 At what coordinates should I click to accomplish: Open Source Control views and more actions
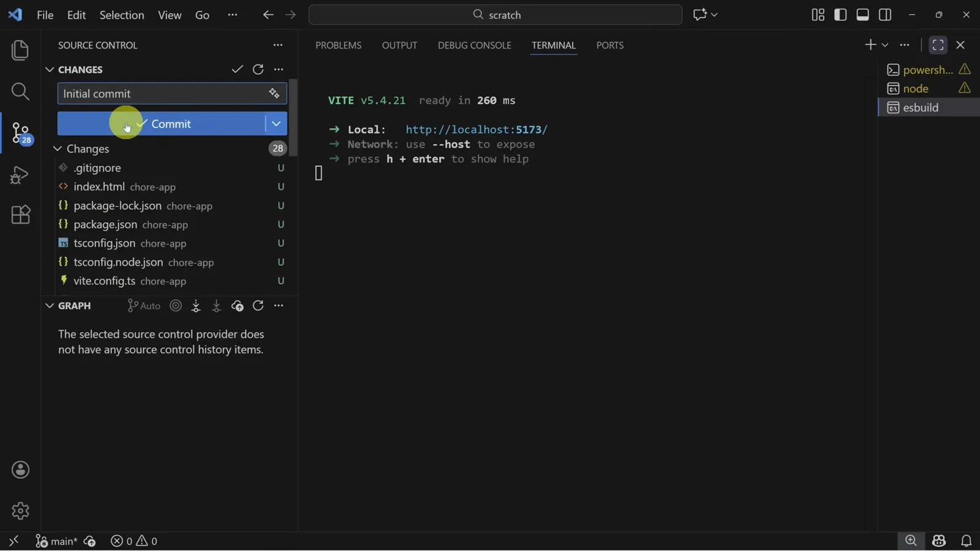click(x=278, y=45)
